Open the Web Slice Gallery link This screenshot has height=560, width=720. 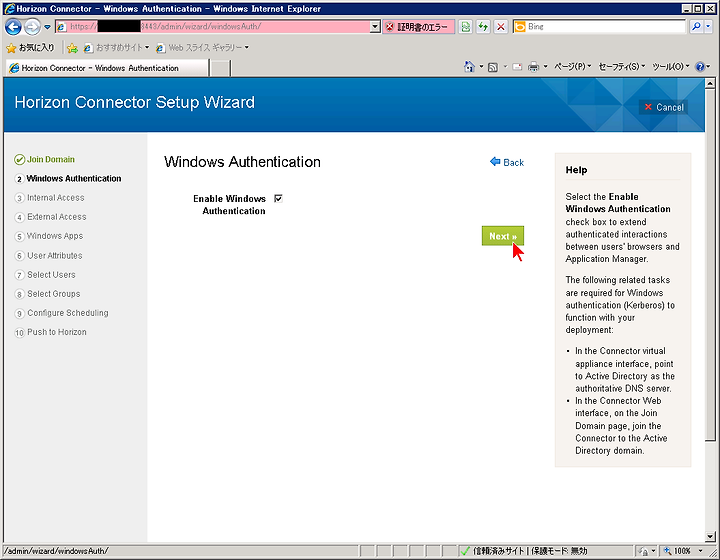coord(202,47)
